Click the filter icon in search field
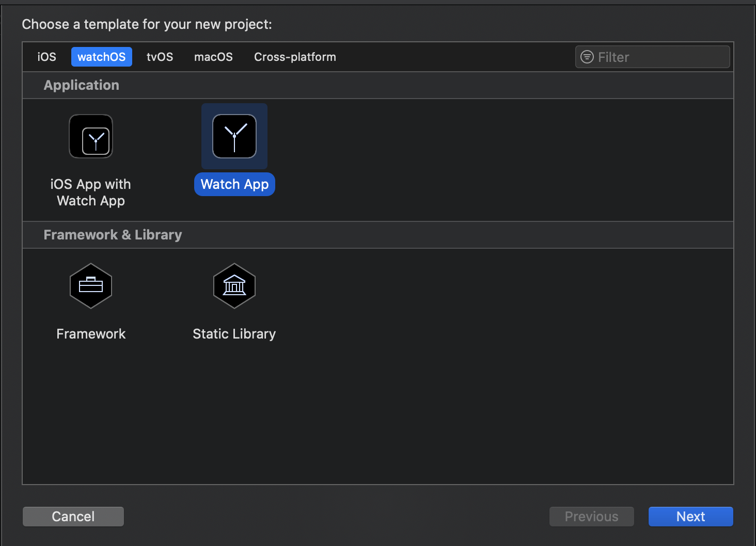 point(587,57)
